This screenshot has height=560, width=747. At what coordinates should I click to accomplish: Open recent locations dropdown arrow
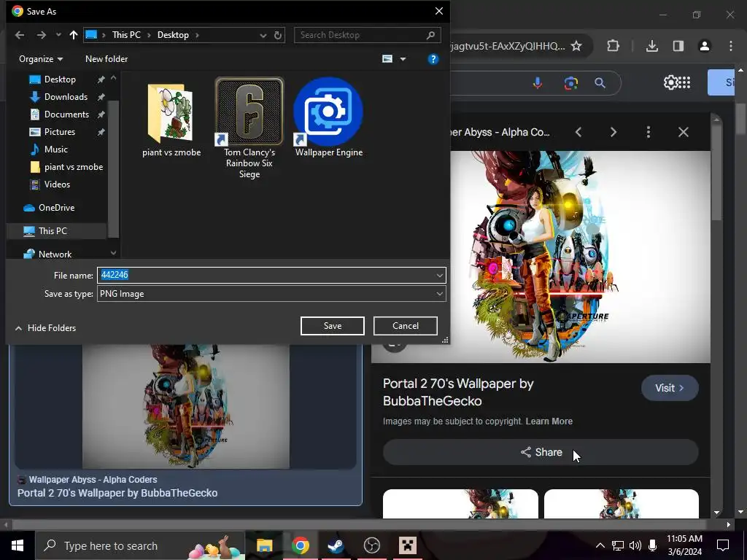[58, 35]
